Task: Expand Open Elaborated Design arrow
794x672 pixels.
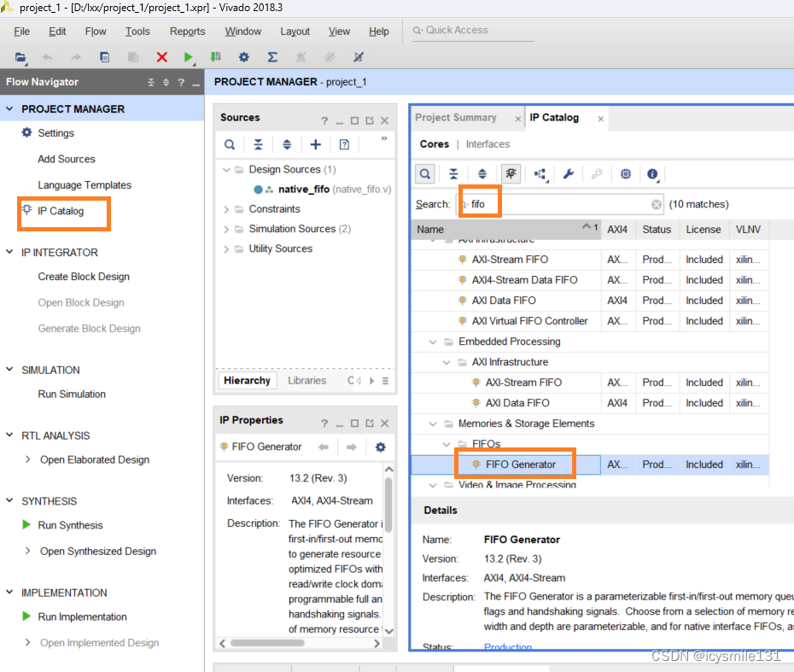Action: click(28, 459)
